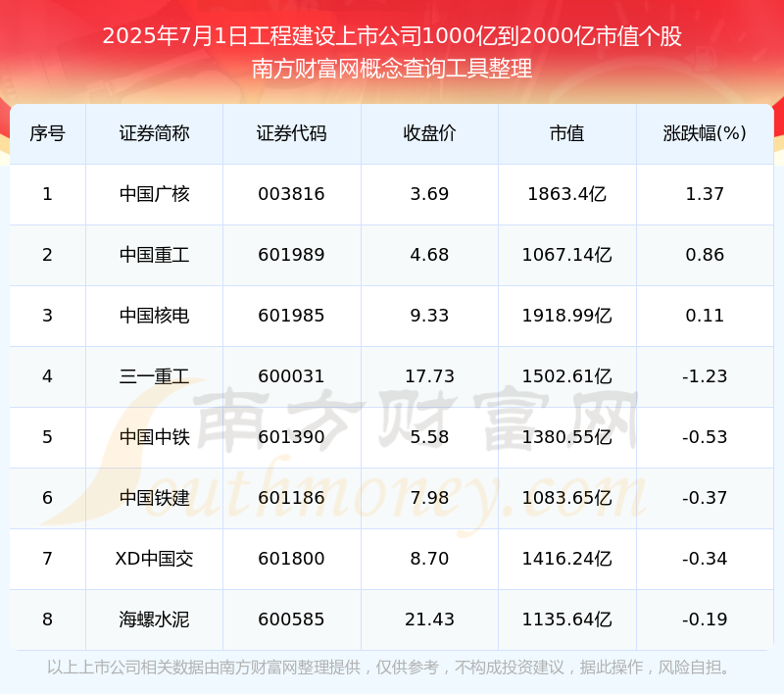Image resolution: width=784 pixels, height=694 pixels.
Task: Select the stock code "601390"
Action: point(291,437)
